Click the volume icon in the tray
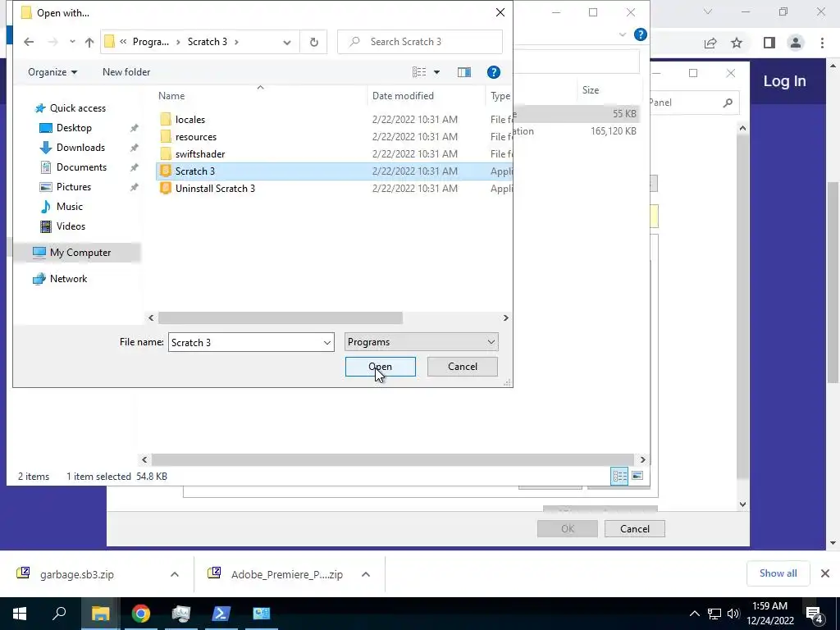 click(x=733, y=614)
